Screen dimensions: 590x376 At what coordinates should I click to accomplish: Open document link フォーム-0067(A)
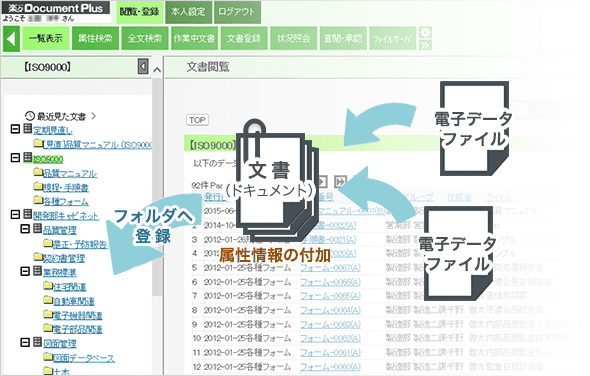point(330,268)
